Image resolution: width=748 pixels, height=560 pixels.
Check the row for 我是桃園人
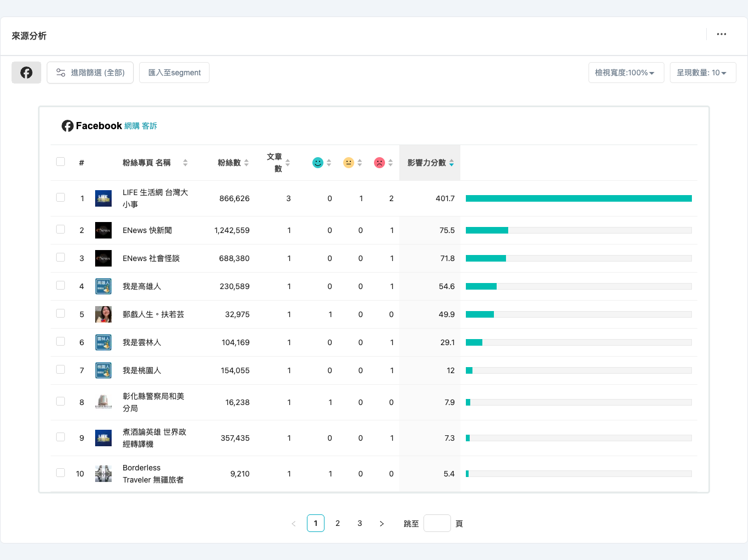pos(61,369)
